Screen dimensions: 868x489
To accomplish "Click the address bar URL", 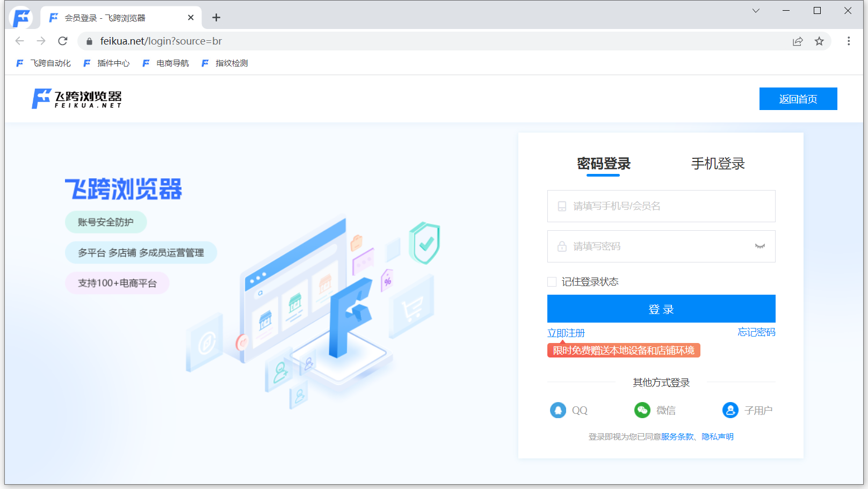I will (x=161, y=41).
